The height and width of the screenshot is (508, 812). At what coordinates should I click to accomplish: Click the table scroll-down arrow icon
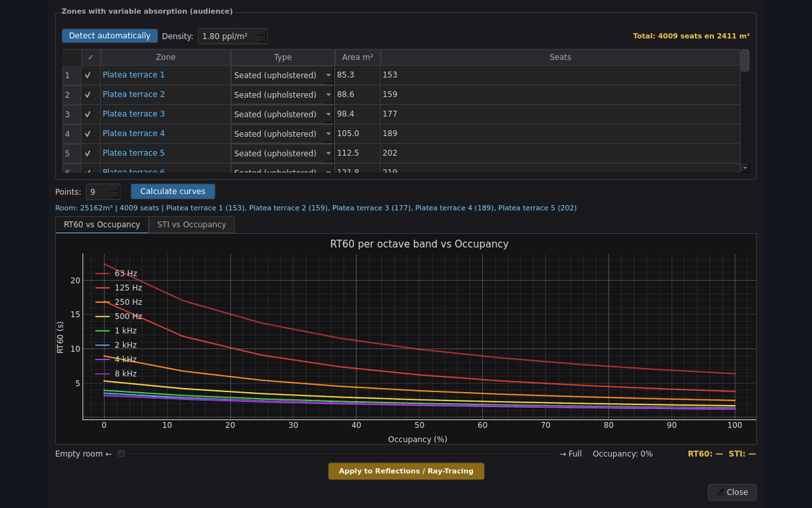(x=745, y=167)
